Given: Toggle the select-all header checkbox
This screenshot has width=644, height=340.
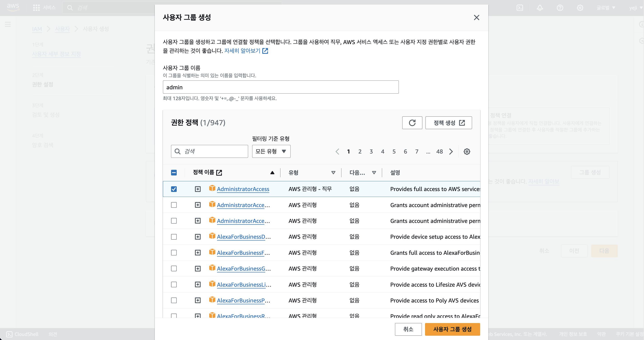Looking at the screenshot, I should tap(174, 172).
